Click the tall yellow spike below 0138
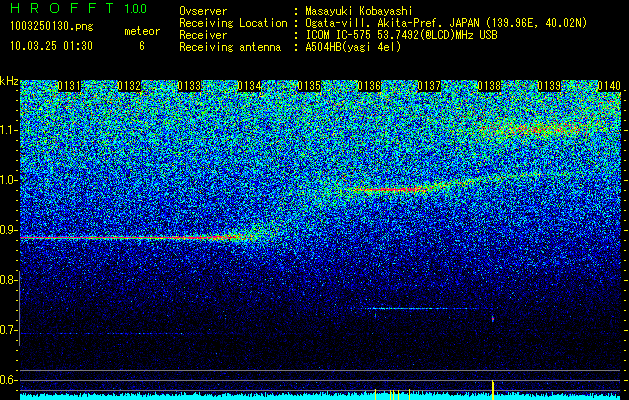 tap(493, 389)
